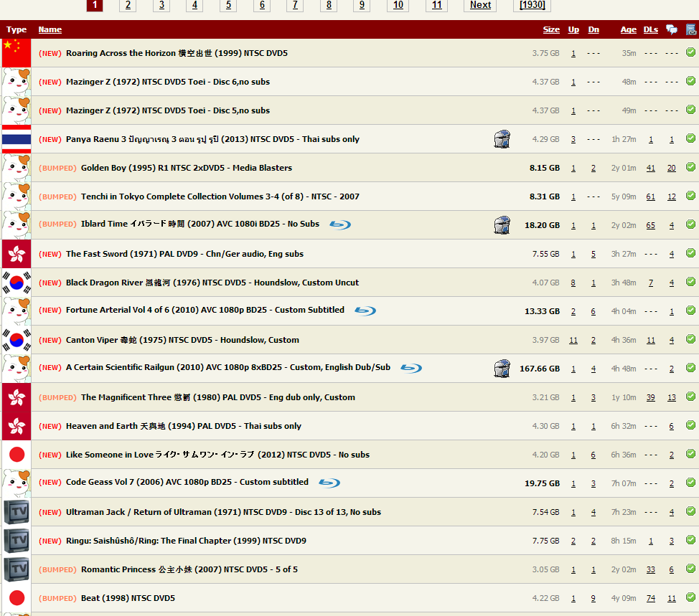
Task: Go to page 2 of results
Action: tap(128, 5)
